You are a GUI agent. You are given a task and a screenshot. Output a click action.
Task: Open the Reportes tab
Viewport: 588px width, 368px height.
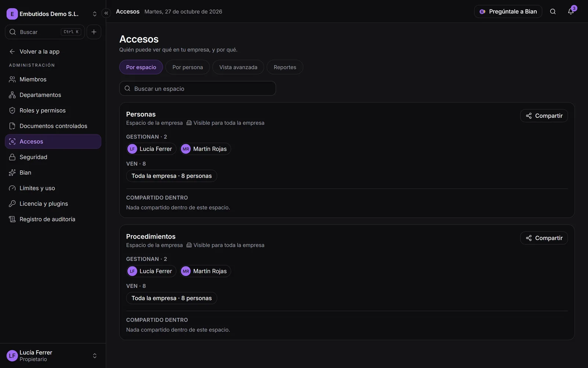click(x=285, y=67)
